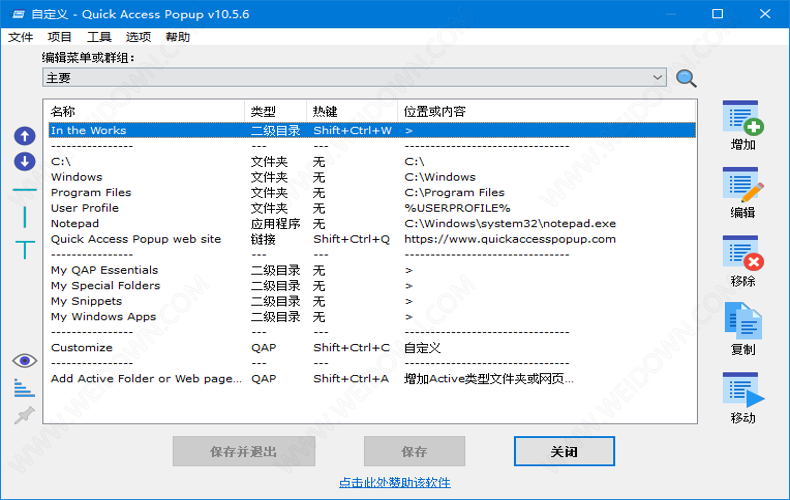790x500 pixels.
Task: Click the 关闭 button
Action: (564, 451)
